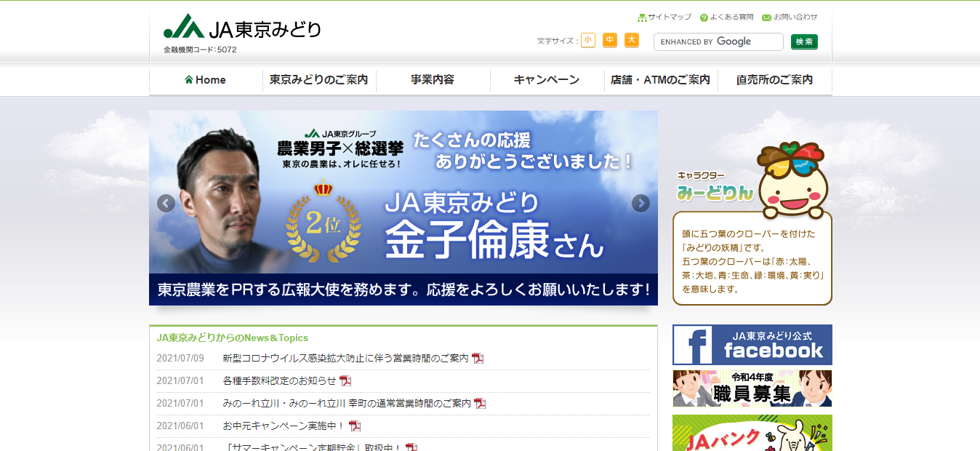Open 事業内容 menu
980x451 pixels.
click(x=433, y=80)
